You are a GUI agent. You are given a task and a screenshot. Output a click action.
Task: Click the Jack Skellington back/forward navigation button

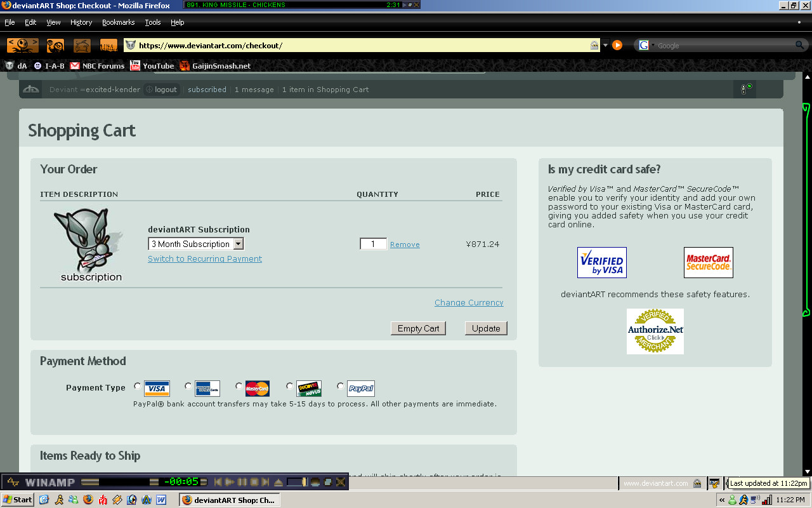coord(23,45)
